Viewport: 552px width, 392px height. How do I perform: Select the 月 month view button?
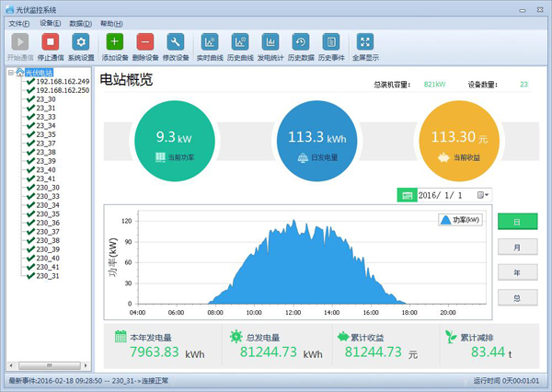point(517,248)
